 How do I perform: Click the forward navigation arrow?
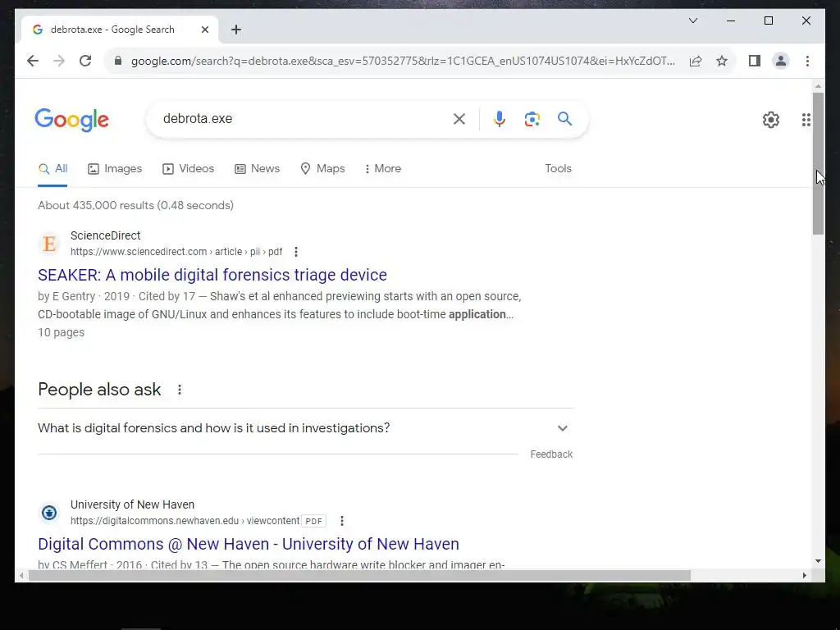(59, 61)
